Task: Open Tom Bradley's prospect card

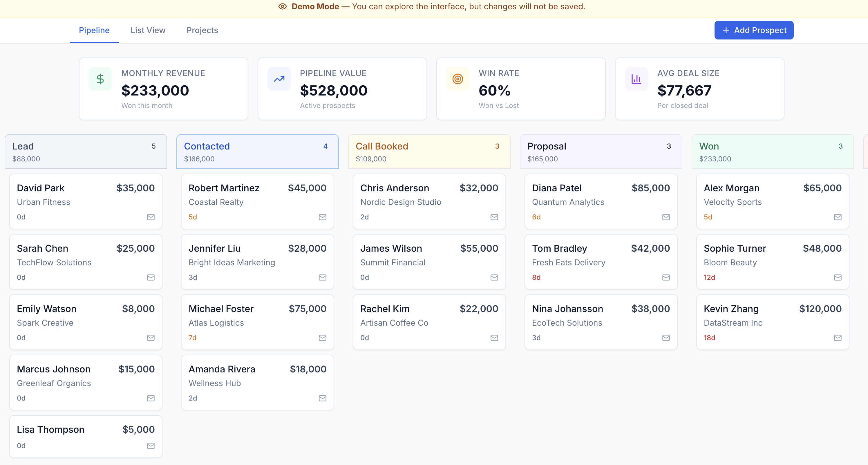Action: tap(601, 262)
